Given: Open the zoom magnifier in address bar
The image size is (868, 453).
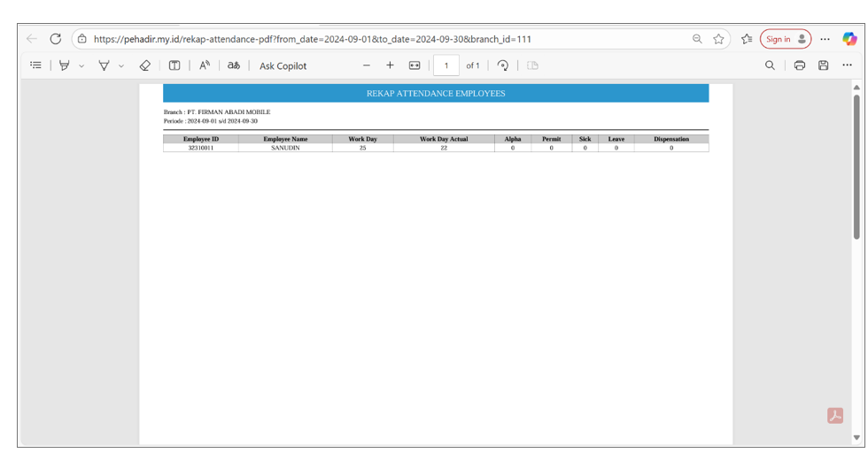Looking at the screenshot, I should [x=697, y=39].
